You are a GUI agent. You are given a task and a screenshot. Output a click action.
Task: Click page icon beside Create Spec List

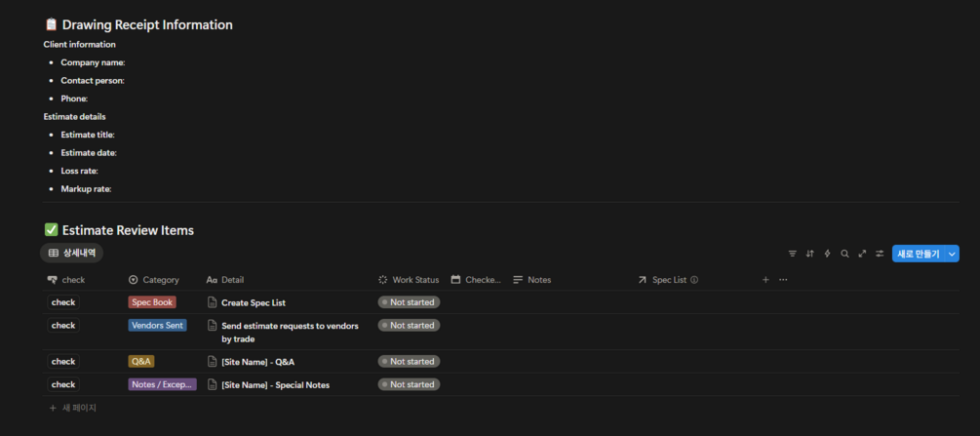tap(212, 302)
